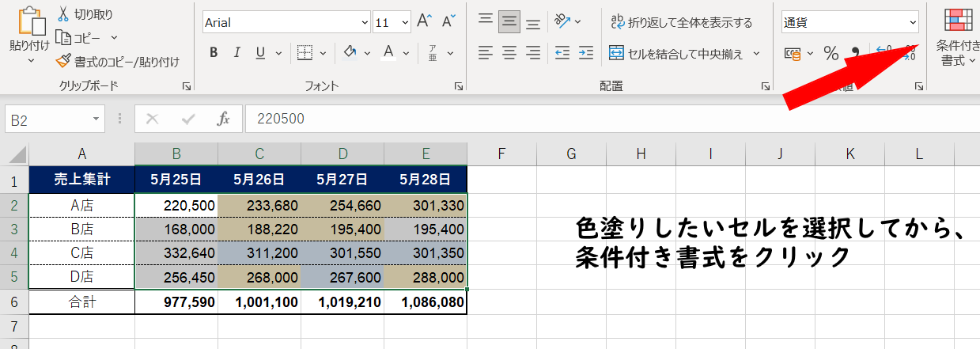980x349 pixels.
Task: Click the Center horizontally icon
Action: 509,53
